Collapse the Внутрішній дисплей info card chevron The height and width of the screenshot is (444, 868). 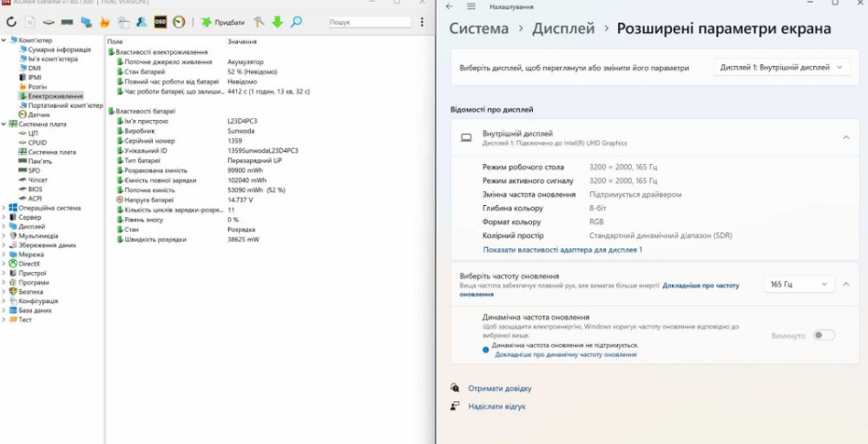click(845, 137)
